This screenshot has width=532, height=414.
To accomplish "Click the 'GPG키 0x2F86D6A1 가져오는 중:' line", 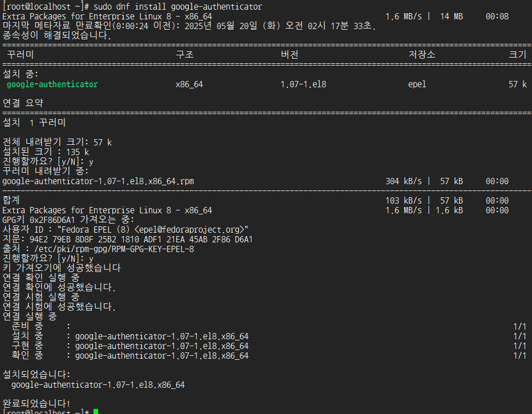I will point(68,220).
